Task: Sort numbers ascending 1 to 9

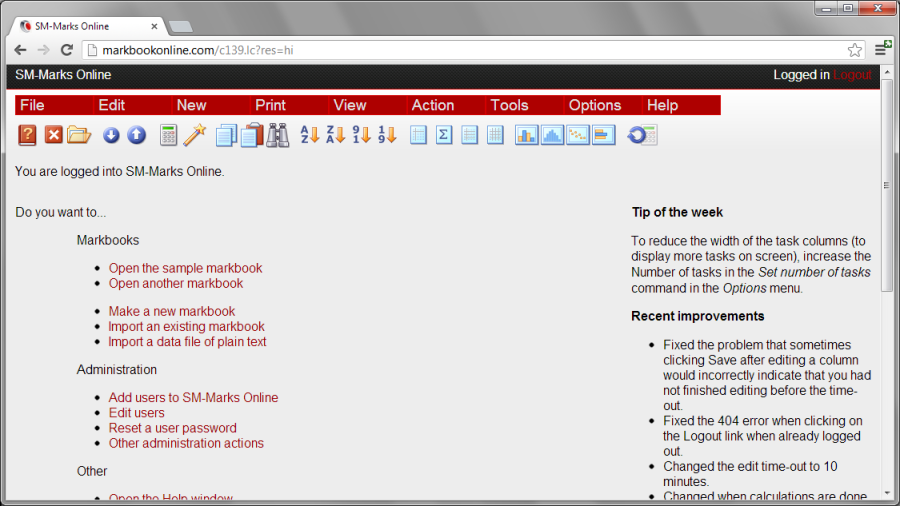Action: pyautogui.click(x=387, y=135)
